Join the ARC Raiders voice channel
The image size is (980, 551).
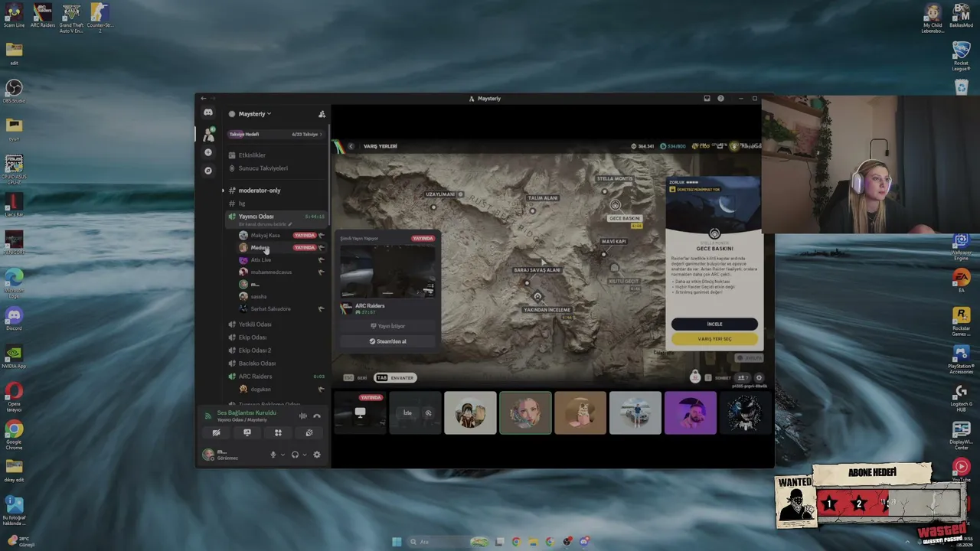point(254,377)
